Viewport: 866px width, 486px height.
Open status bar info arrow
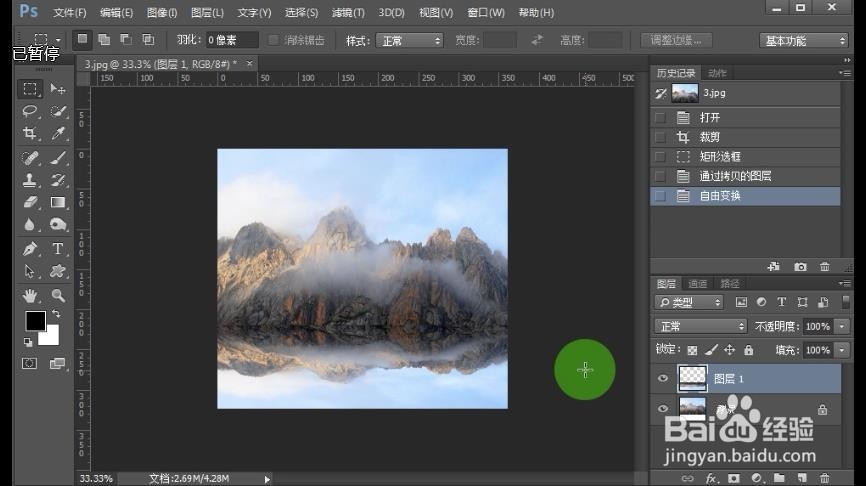click(x=267, y=479)
